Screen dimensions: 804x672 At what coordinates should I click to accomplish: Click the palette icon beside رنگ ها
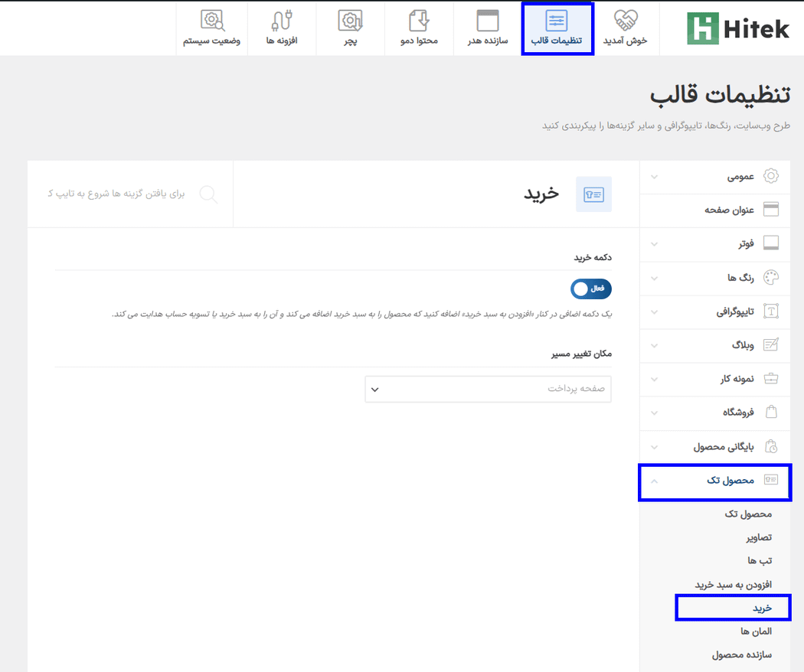[x=771, y=277]
